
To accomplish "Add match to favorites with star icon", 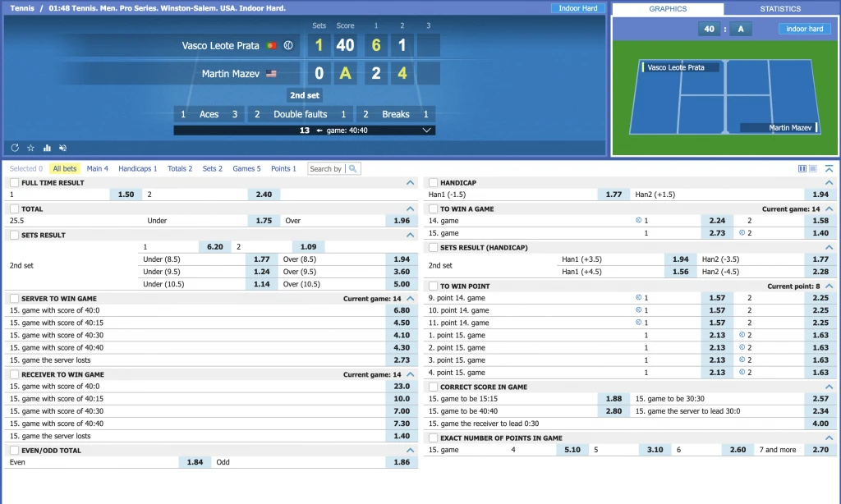I will 30,148.
